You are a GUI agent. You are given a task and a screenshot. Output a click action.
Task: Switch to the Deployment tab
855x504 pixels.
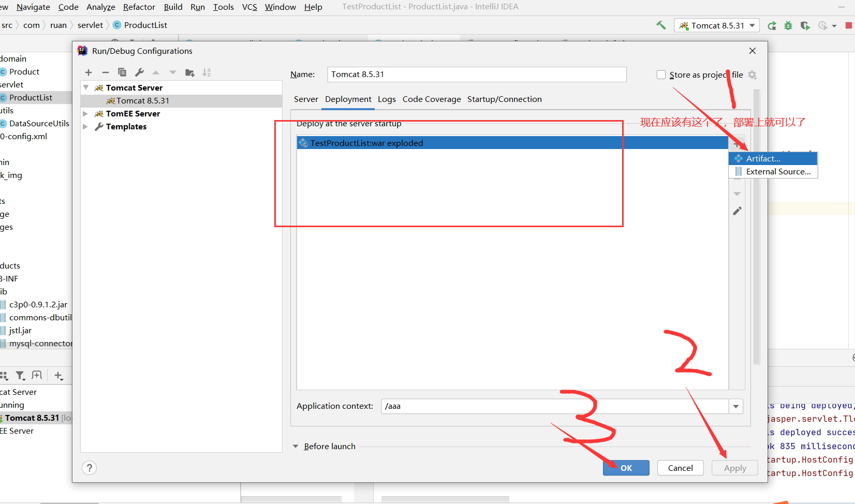tap(348, 99)
